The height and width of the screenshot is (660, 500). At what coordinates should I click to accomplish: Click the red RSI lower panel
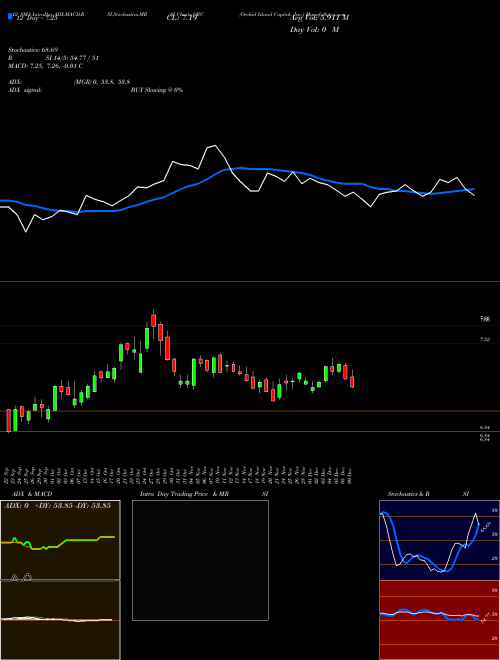pos(439,620)
